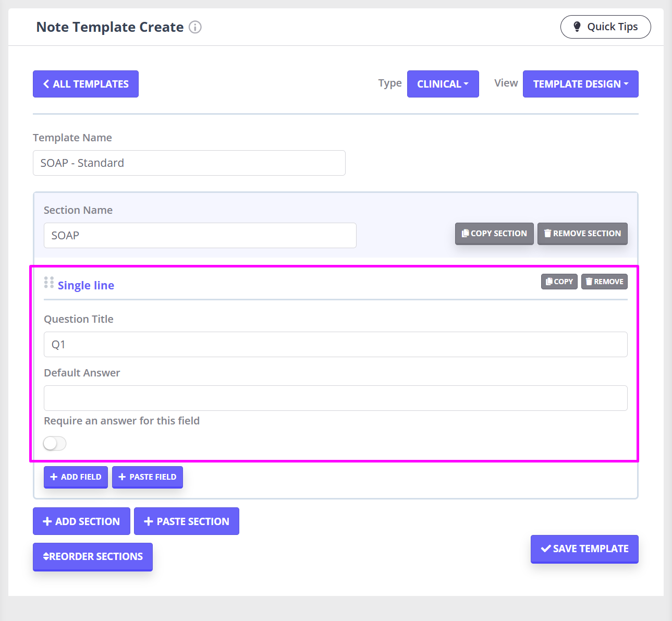The image size is (672, 621).
Task: Click the lightbulb icon on Quick Tips
Action: [577, 27]
